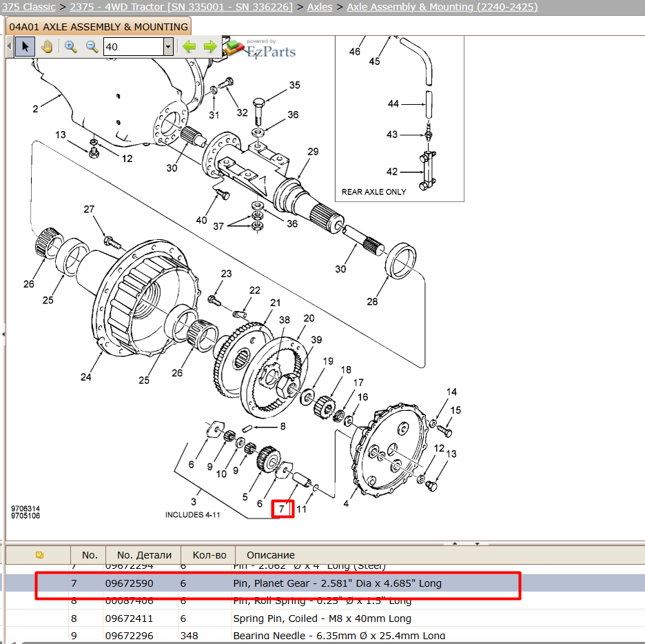Click the notes icon column header
This screenshot has height=644, width=645.
39,555
